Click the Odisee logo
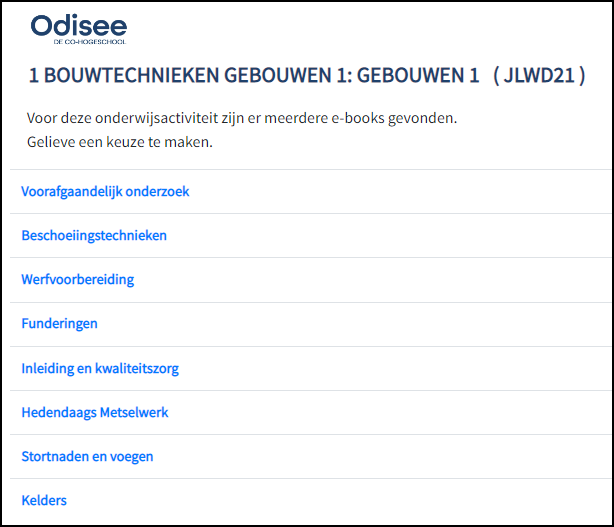This screenshot has width=614, height=527. pos(78,24)
